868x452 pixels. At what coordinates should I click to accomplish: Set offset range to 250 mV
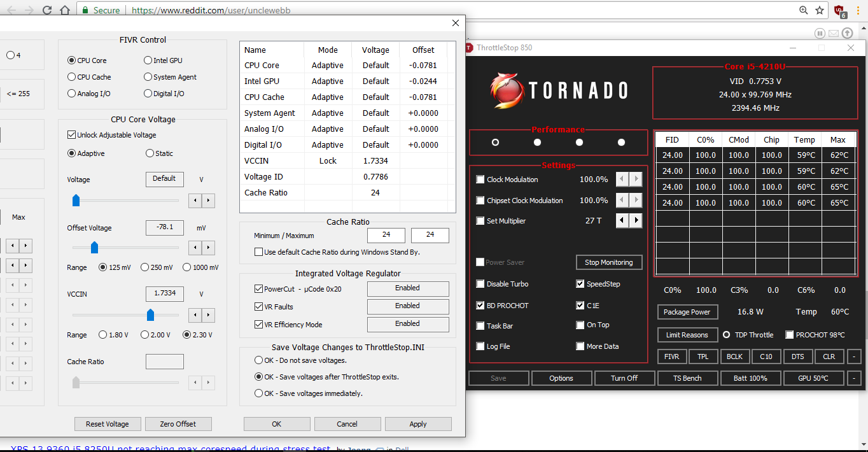click(144, 267)
